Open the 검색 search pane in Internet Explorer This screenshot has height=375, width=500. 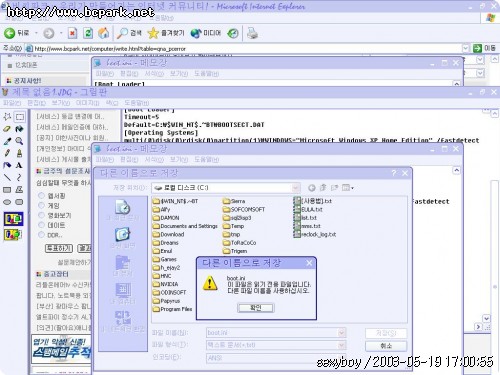pyautogui.click(x=129, y=33)
